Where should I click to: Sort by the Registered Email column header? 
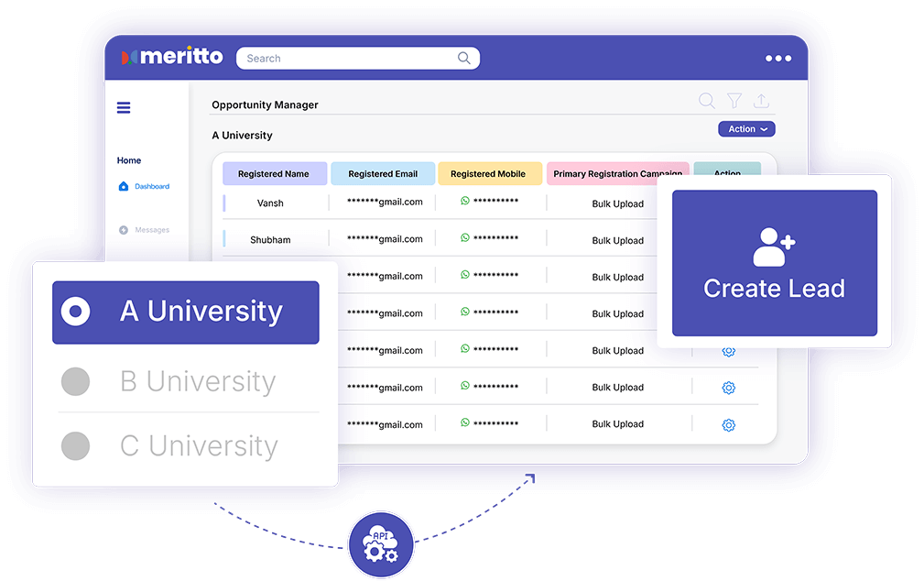(383, 174)
